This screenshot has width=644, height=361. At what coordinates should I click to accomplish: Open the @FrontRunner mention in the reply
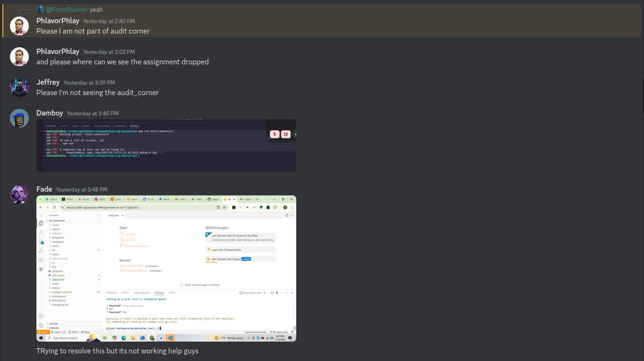click(x=67, y=10)
